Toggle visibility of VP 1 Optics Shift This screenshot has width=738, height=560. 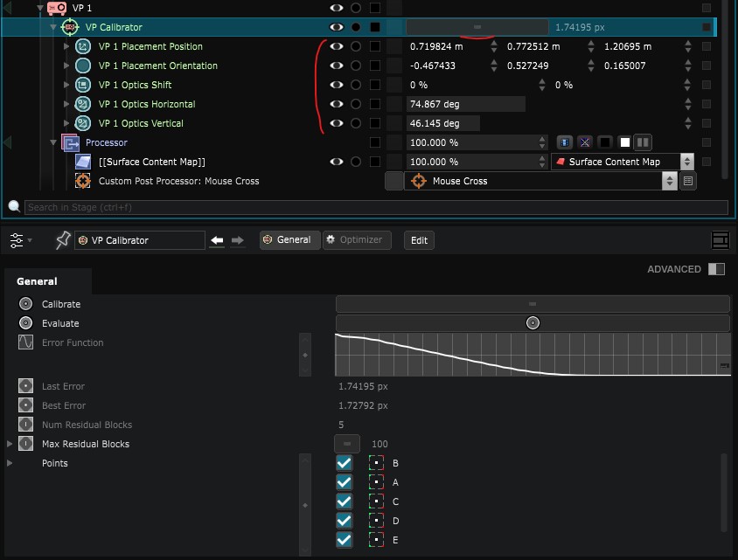coord(336,85)
